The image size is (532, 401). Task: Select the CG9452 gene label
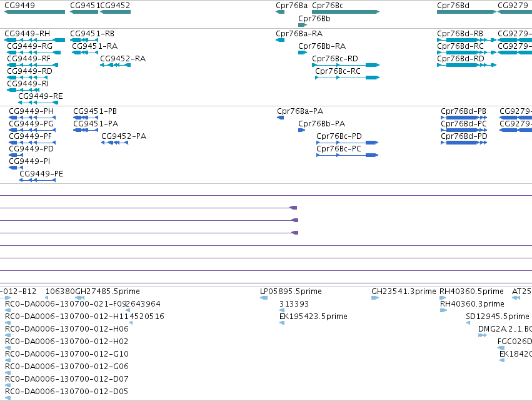(x=116, y=6)
